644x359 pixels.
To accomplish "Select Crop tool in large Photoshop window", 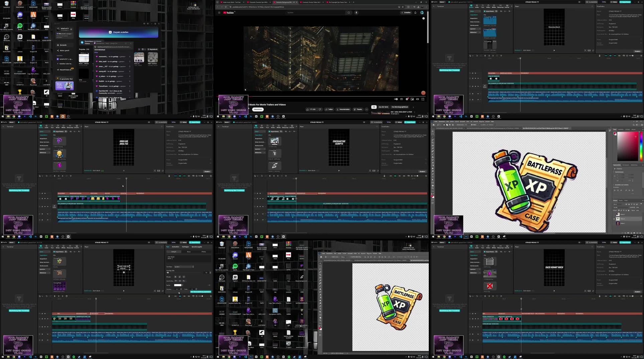I will point(433,143).
